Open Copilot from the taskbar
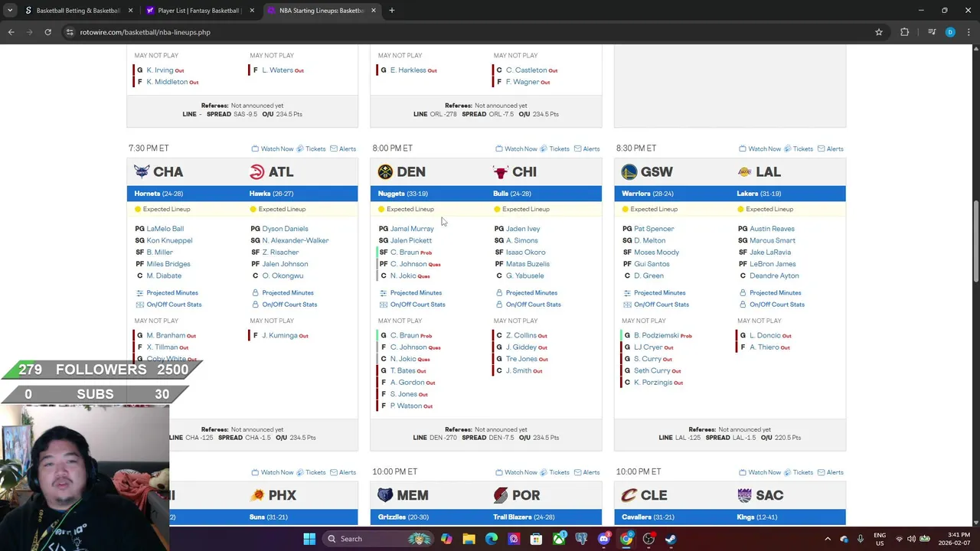Screen dimensions: 980x551 pyautogui.click(x=446, y=539)
